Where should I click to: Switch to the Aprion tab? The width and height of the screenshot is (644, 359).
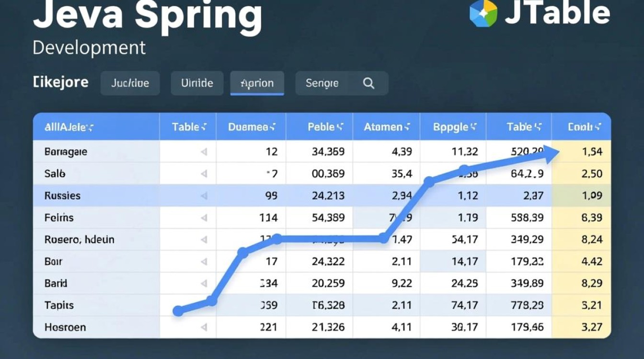257,83
